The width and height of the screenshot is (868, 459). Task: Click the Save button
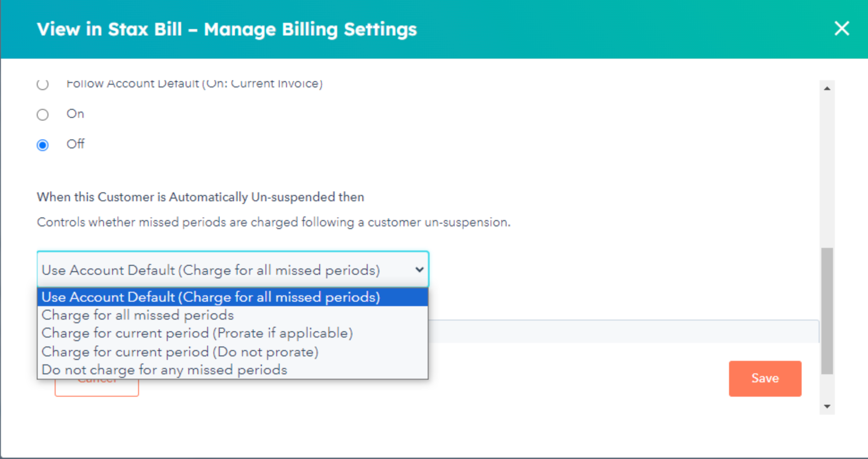click(x=765, y=378)
